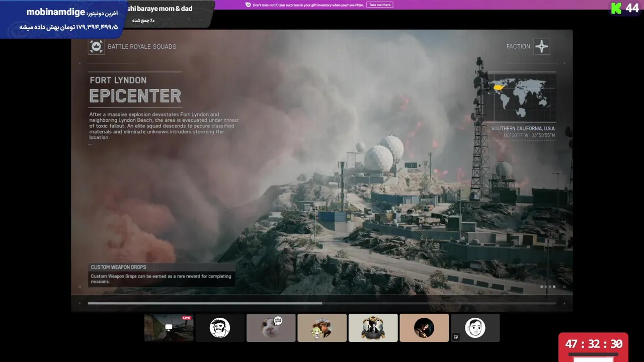Image resolution: width=644 pixels, height=362 pixels.
Task: Select the dark-haired avatar on the peach tile
Action: pos(424,328)
